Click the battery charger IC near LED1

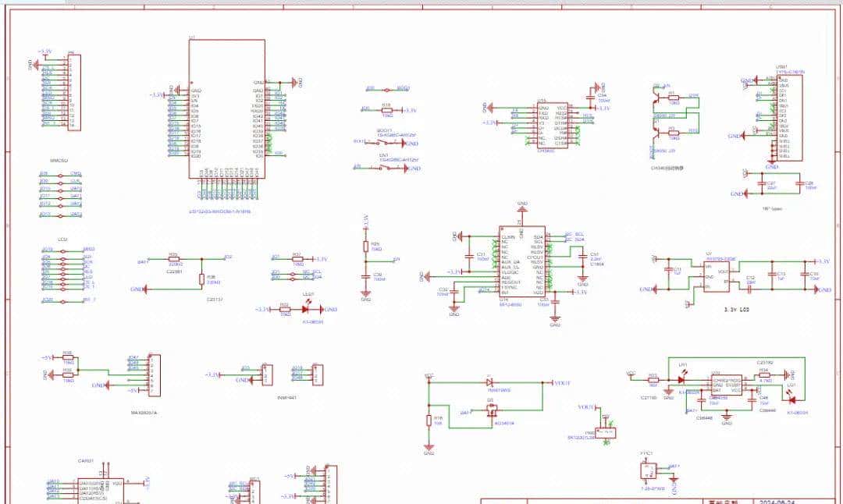726,385
